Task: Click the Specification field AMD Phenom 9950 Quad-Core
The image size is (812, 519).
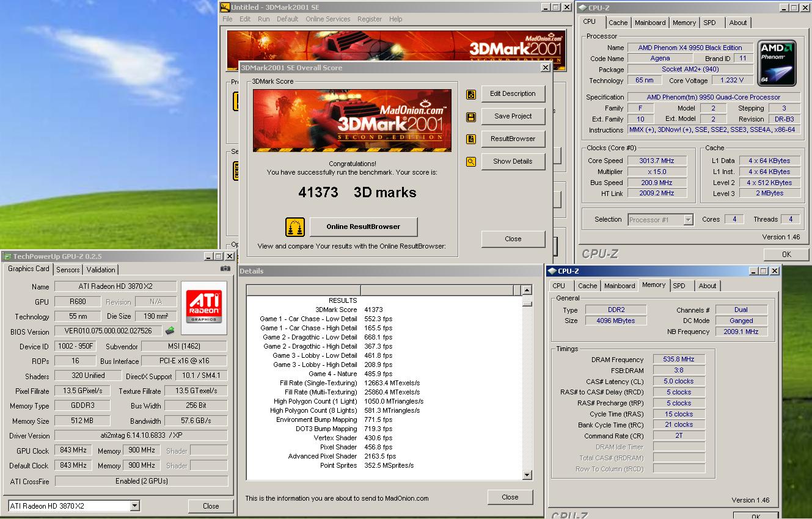Action: click(x=713, y=97)
